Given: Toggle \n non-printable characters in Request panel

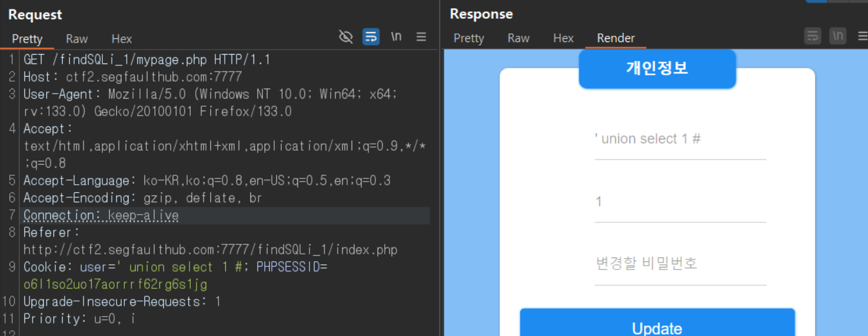Looking at the screenshot, I should click(396, 37).
